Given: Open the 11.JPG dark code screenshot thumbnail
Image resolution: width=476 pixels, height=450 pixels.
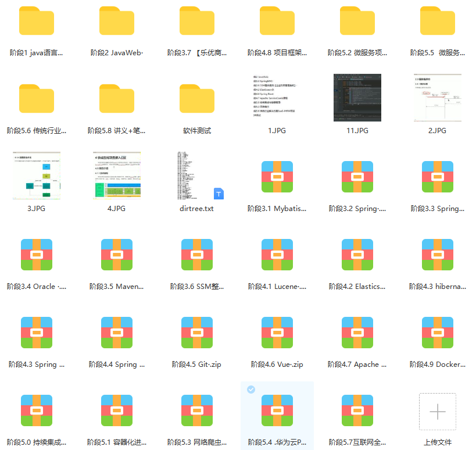Looking at the screenshot, I should (357, 98).
